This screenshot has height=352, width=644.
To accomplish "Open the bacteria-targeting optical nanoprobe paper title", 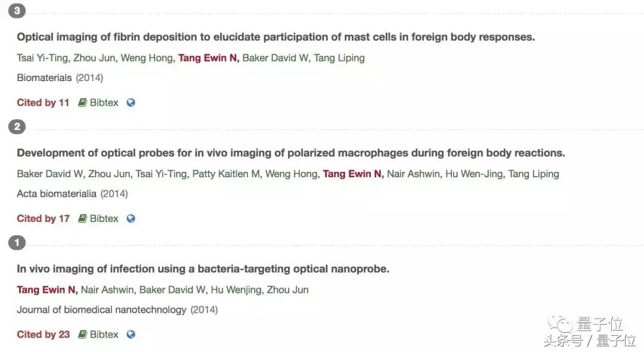I will coord(203,268).
